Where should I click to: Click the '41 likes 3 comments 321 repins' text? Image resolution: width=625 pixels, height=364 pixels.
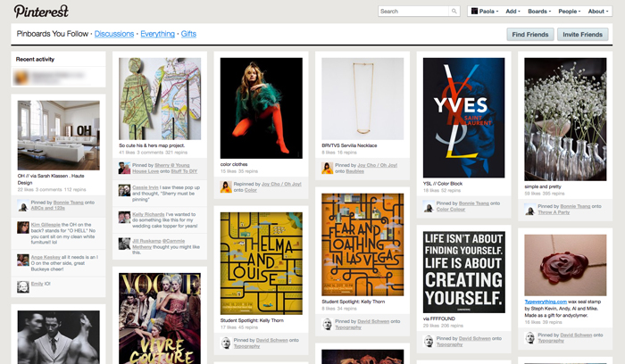pyautogui.click(x=153, y=153)
